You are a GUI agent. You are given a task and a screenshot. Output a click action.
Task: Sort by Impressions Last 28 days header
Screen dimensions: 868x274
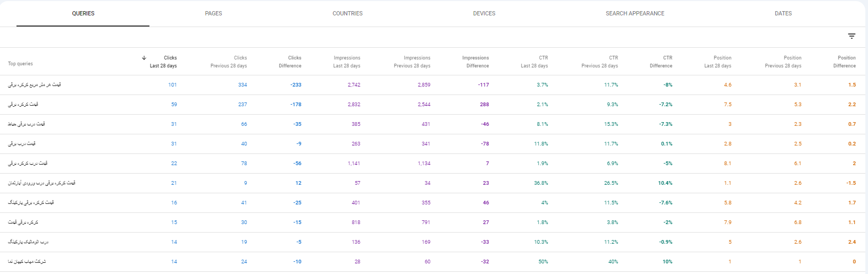[347, 62]
